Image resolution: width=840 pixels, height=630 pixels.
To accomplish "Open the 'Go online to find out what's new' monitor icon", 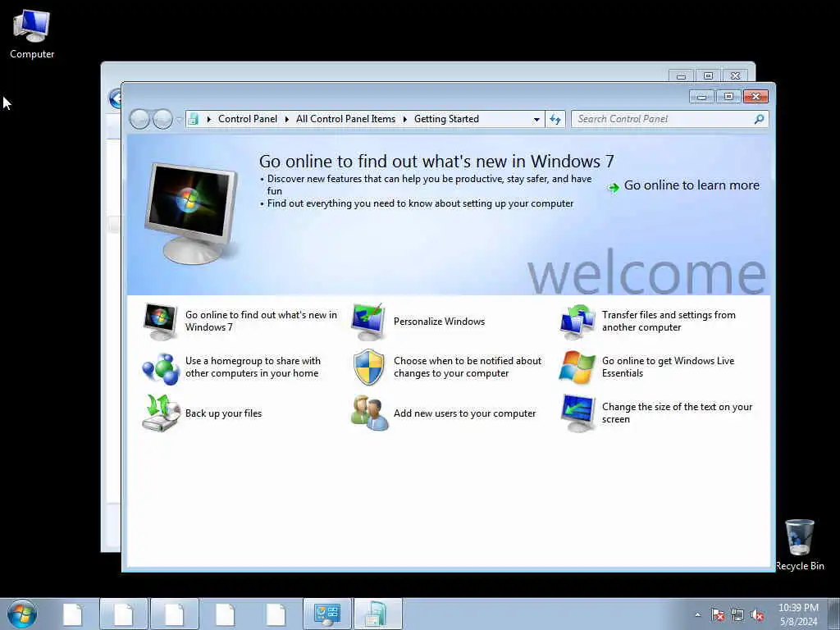I will click(x=160, y=322).
